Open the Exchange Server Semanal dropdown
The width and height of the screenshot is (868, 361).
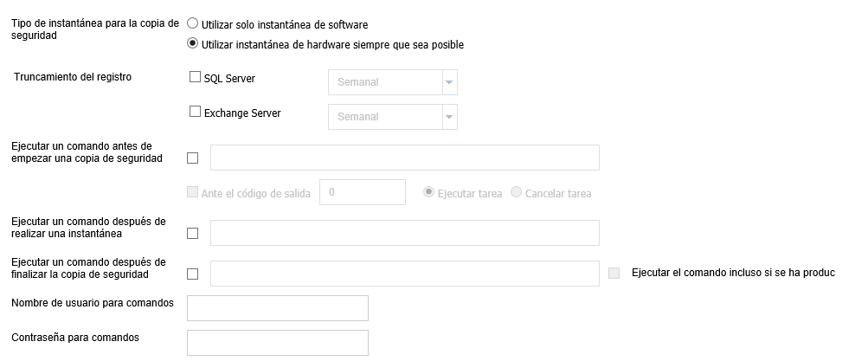pos(393,116)
